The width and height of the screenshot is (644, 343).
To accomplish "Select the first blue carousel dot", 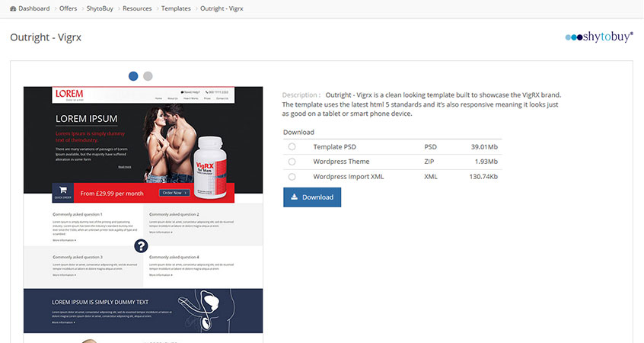I will pyautogui.click(x=133, y=76).
